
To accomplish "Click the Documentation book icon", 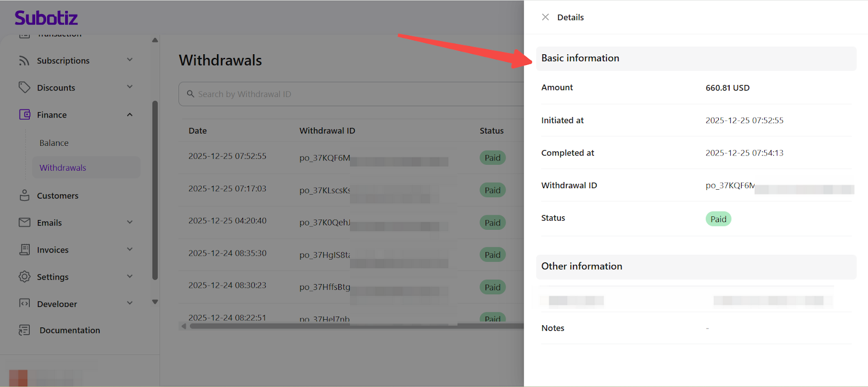I will (24, 330).
